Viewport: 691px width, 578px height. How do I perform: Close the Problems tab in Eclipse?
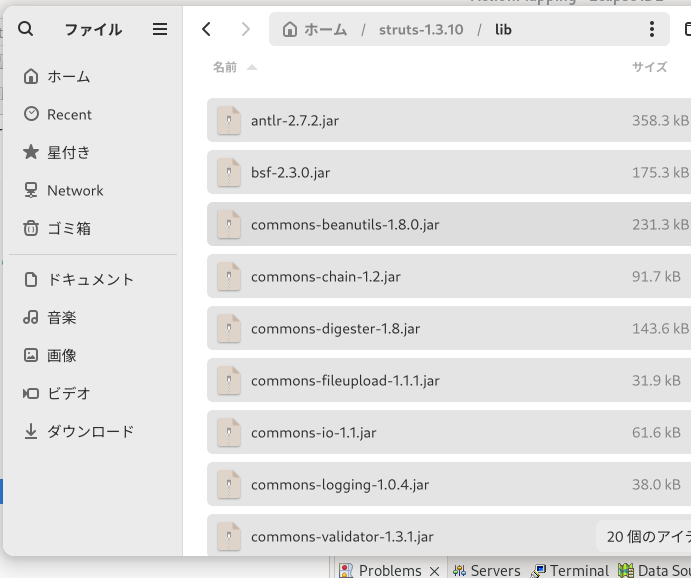coord(435,571)
